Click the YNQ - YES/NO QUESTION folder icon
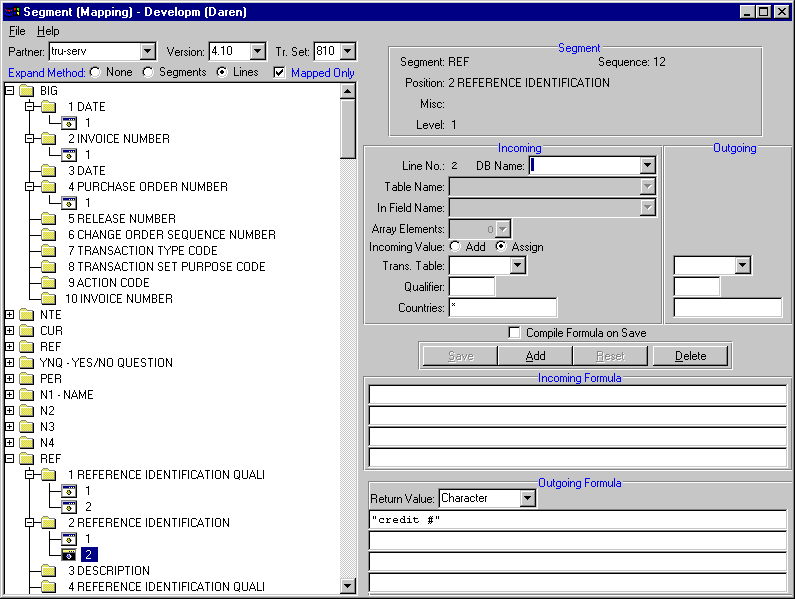 tap(27, 363)
